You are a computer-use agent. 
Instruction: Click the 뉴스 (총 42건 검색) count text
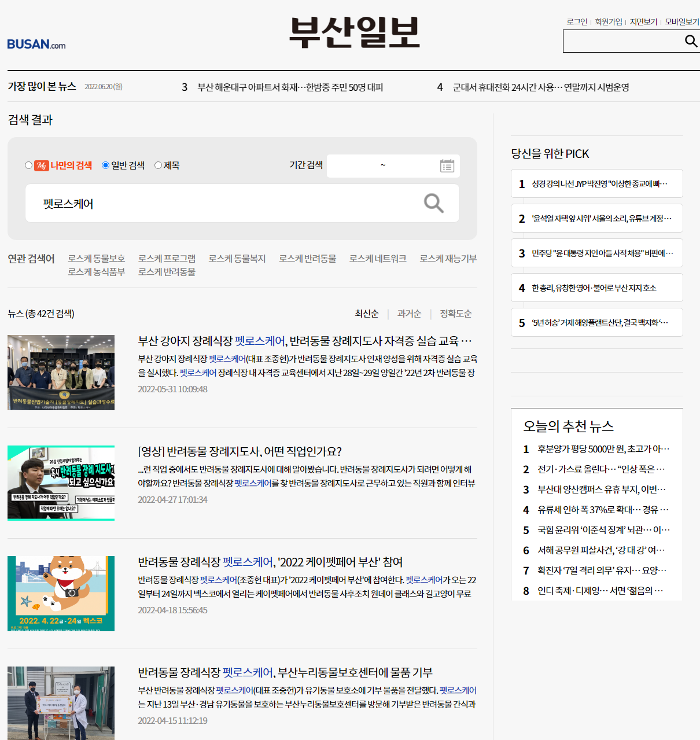click(x=41, y=314)
